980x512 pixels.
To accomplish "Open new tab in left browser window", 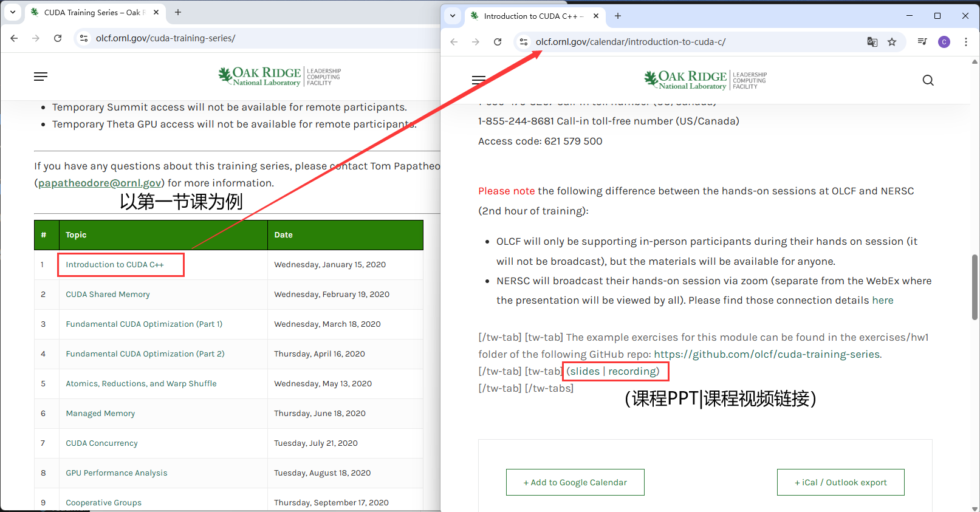I will pos(178,12).
